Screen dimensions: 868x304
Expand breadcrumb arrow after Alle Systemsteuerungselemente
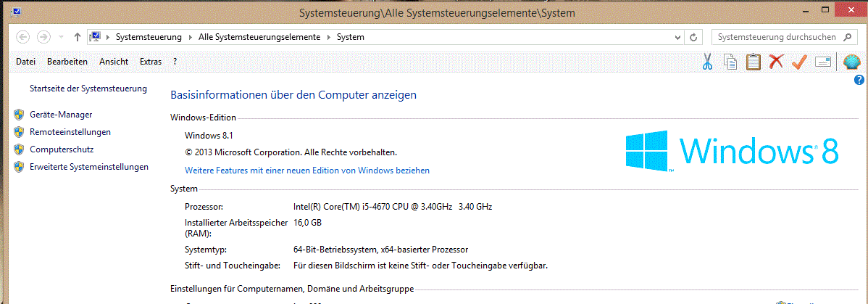point(327,37)
